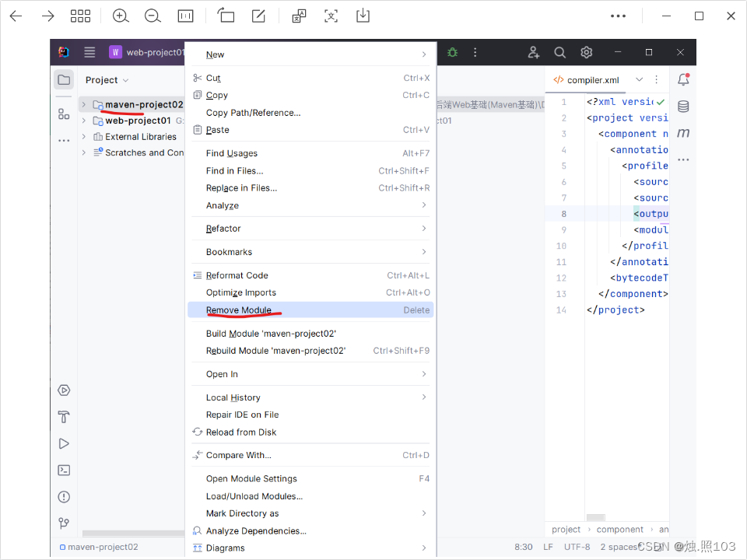Open Search Everywhere with the magnifier icon

pyautogui.click(x=559, y=52)
